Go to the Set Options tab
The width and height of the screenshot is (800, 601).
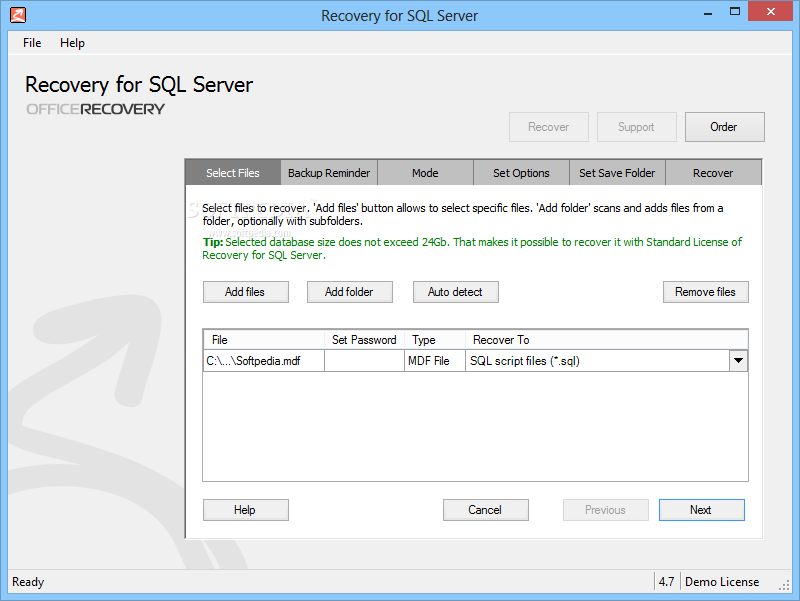click(x=521, y=173)
